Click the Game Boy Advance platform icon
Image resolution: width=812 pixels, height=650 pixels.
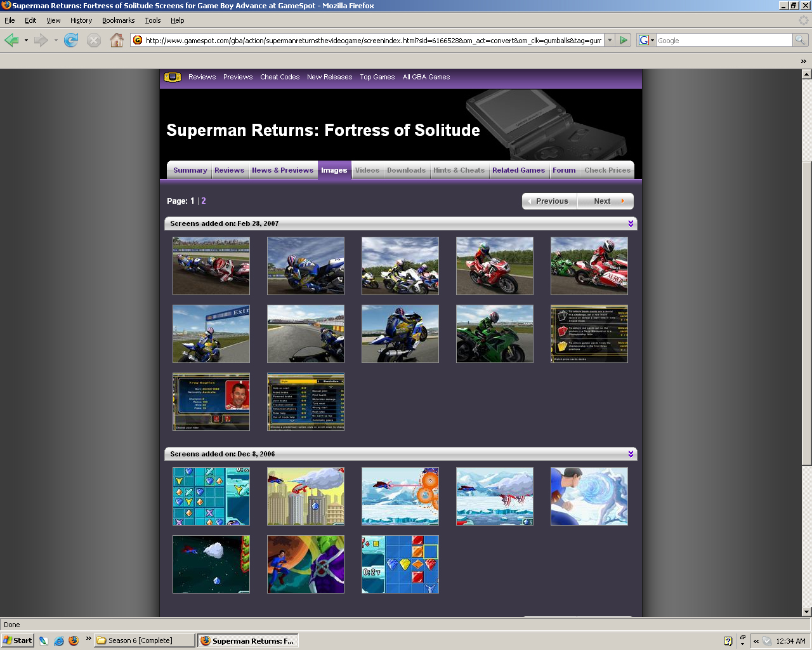pyautogui.click(x=173, y=77)
